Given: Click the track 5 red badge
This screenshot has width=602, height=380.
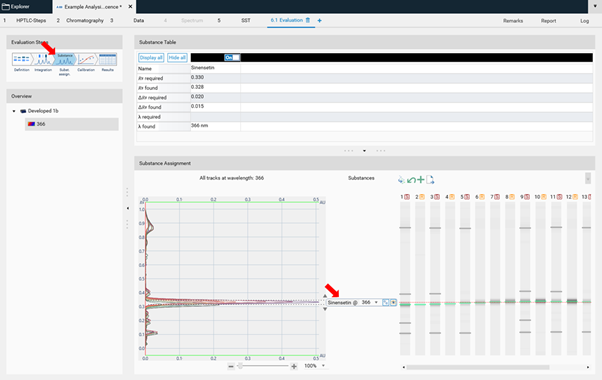Looking at the screenshot, I should [467, 197].
